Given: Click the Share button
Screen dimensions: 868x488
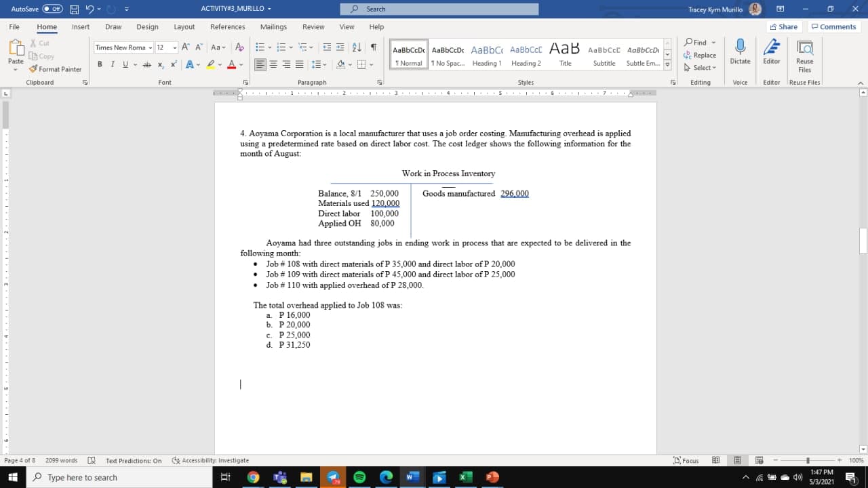Looking at the screenshot, I should (784, 26).
